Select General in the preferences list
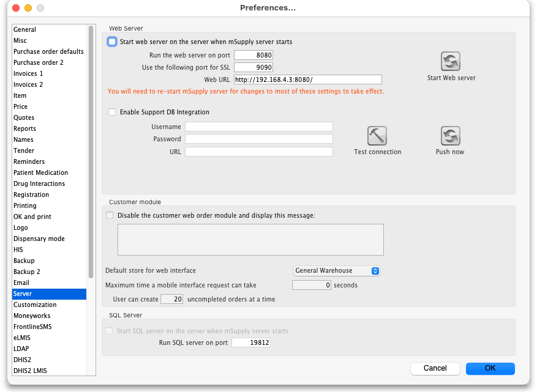This screenshot has width=537, height=392. (x=25, y=29)
